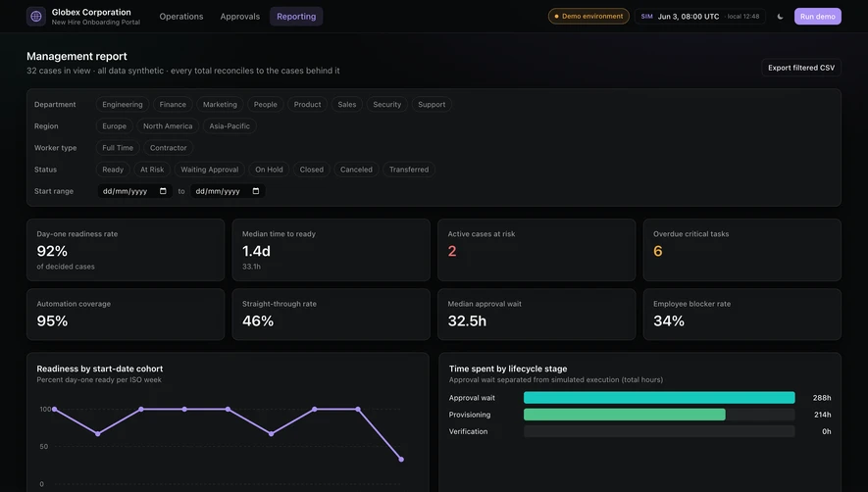
Task: Click the New Hire Onboarding Portal subtitle
Action: [96, 23]
